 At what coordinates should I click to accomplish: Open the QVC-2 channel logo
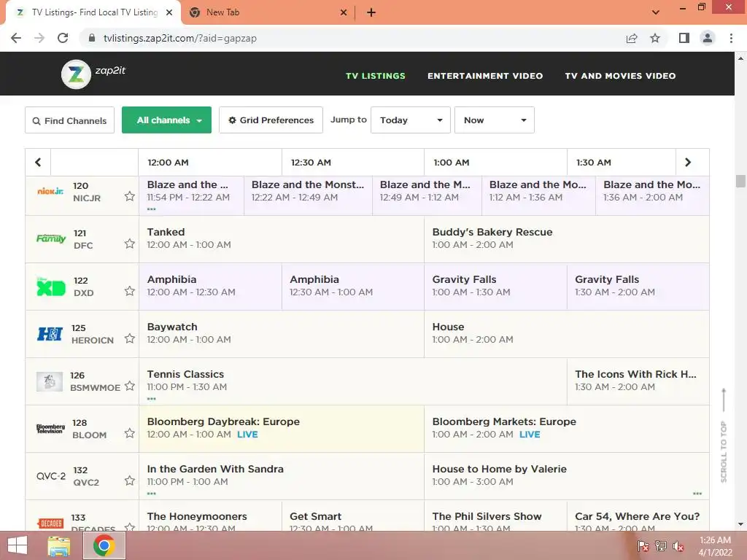coord(51,476)
